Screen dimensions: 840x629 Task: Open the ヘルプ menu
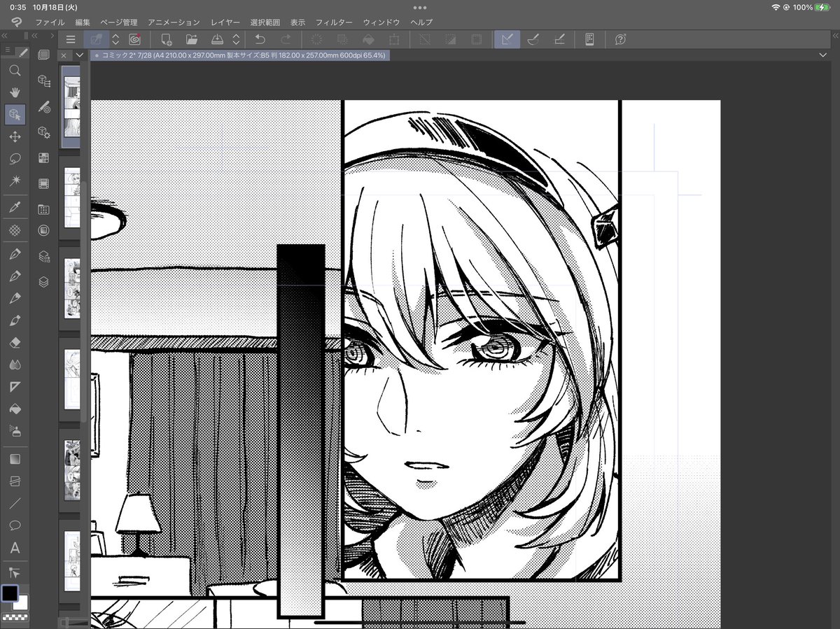point(422,22)
